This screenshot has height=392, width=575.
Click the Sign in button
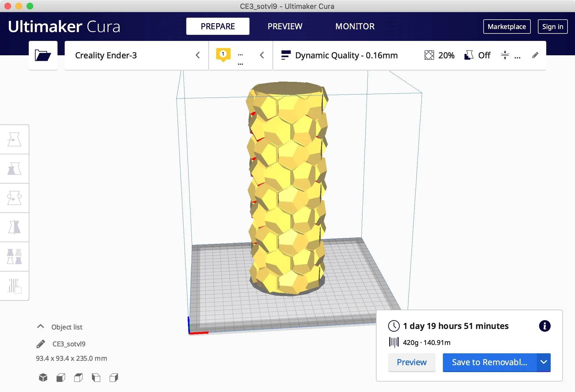tap(553, 27)
